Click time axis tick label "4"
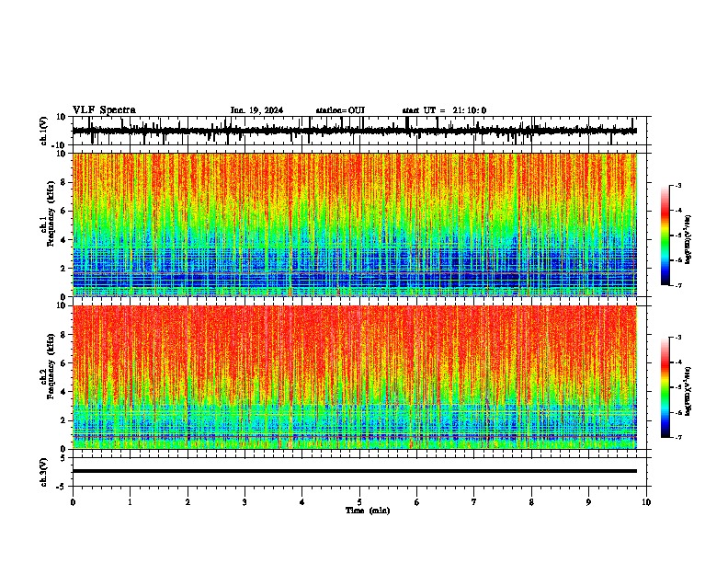Image resolution: width=728 pixels, height=563 pixels. click(x=302, y=502)
